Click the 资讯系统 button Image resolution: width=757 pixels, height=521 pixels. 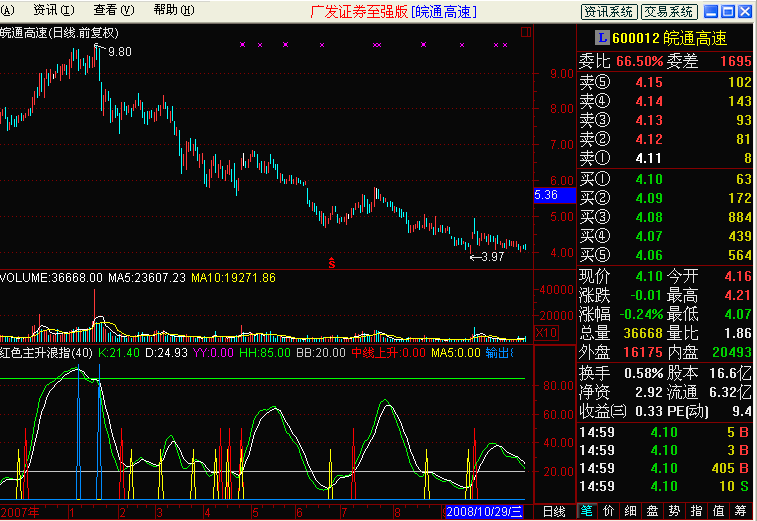click(x=609, y=12)
